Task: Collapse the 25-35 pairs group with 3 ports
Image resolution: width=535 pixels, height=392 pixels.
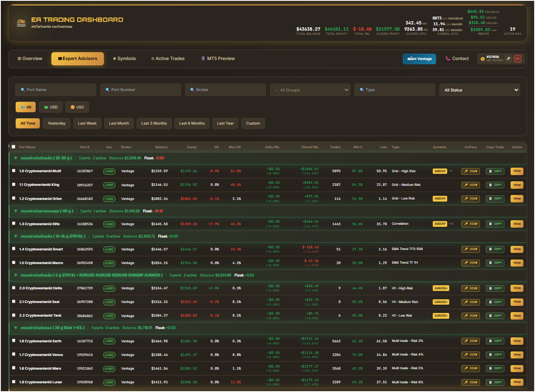Action: (x=16, y=158)
